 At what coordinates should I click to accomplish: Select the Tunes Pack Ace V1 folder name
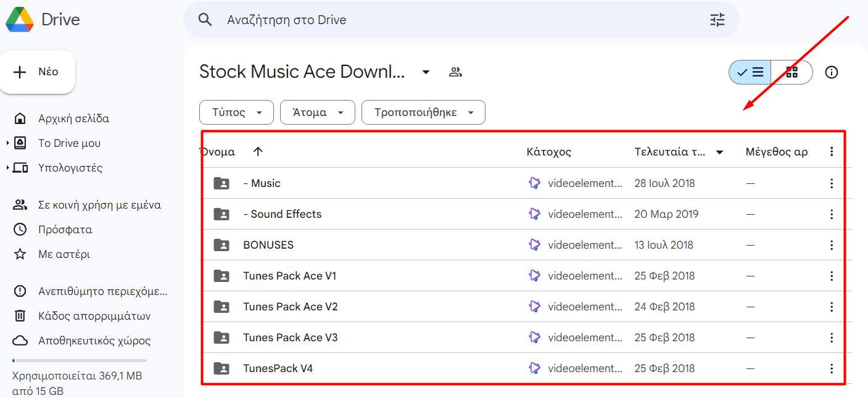click(290, 276)
